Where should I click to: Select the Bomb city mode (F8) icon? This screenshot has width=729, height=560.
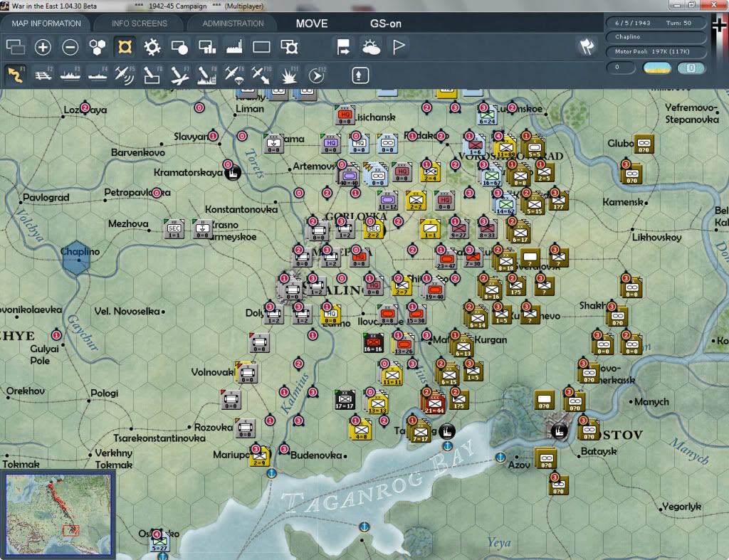coord(207,75)
